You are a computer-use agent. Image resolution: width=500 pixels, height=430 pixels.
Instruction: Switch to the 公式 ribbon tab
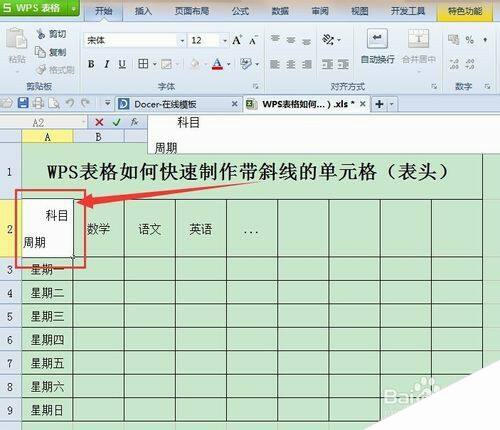pyautogui.click(x=240, y=11)
